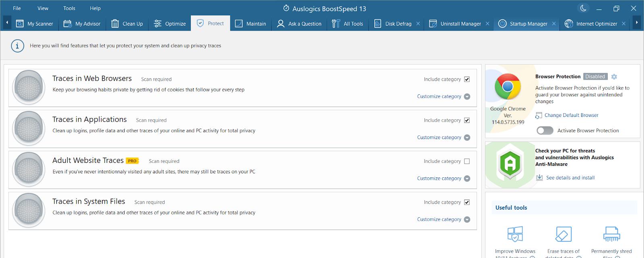Click Customize category link for Adult Website Traces
Image resolution: width=644 pixels, height=258 pixels.
point(439,178)
